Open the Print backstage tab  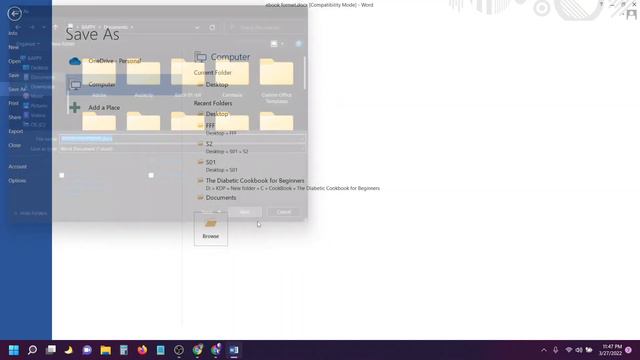pos(13,103)
